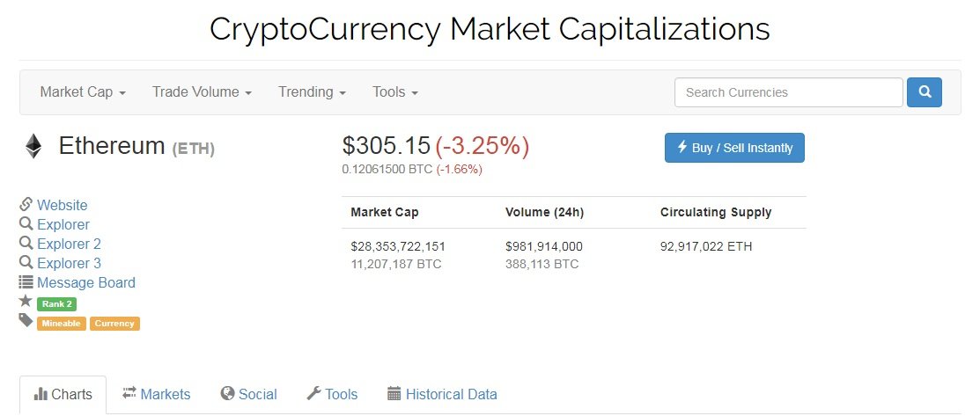
Task: Click the list icon beside Message Board
Action: coord(26,282)
